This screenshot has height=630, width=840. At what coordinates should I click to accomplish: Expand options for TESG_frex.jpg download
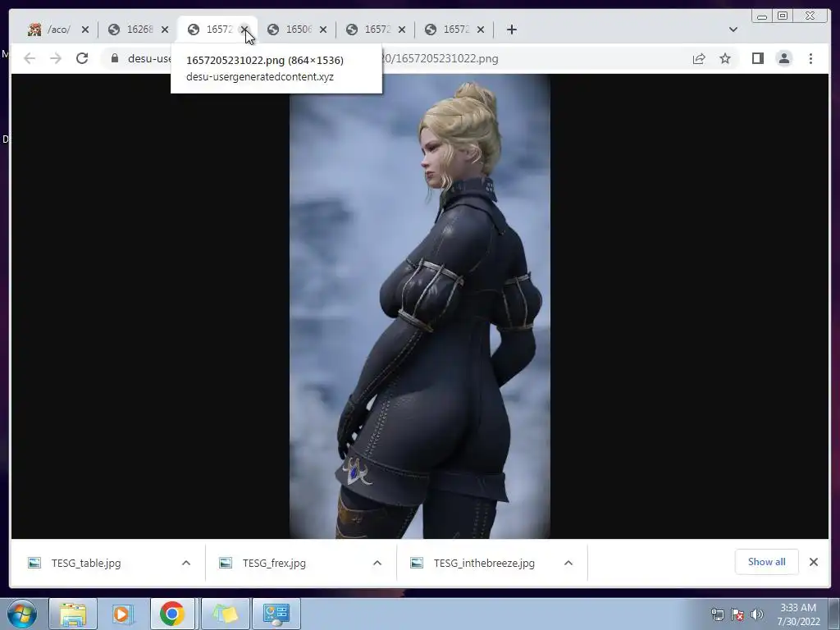click(377, 563)
